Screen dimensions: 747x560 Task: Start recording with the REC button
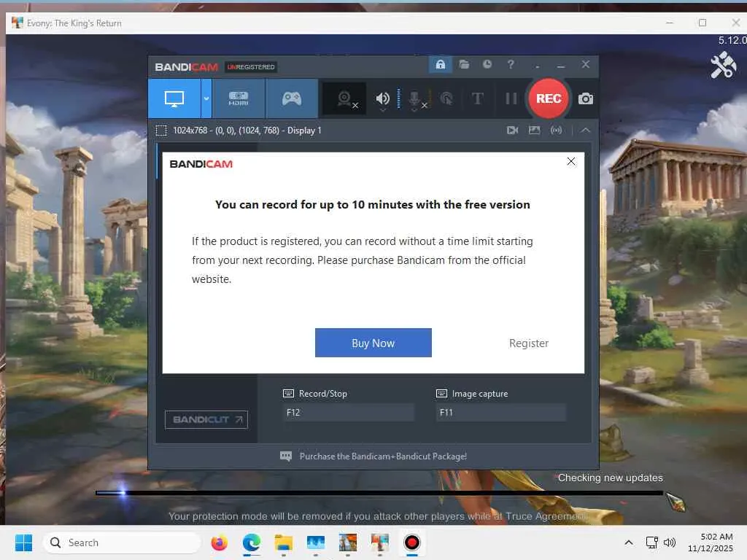pos(549,98)
